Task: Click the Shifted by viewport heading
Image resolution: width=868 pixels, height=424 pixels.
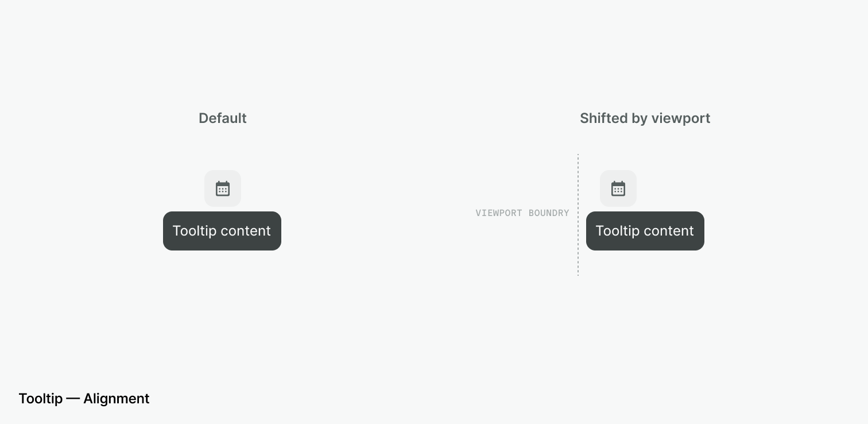Action: [645, 118]
